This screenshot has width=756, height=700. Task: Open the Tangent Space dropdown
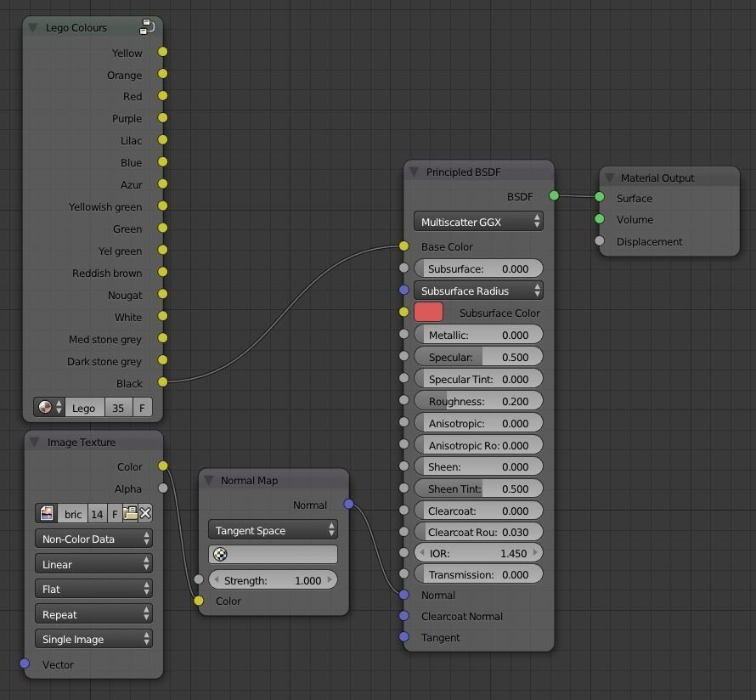tap(272, 530)
